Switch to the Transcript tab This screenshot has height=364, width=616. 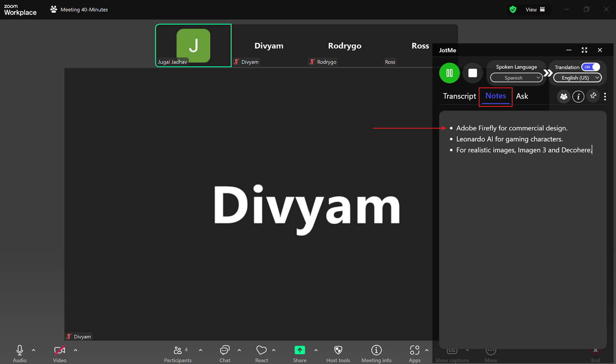click(459, 96)
